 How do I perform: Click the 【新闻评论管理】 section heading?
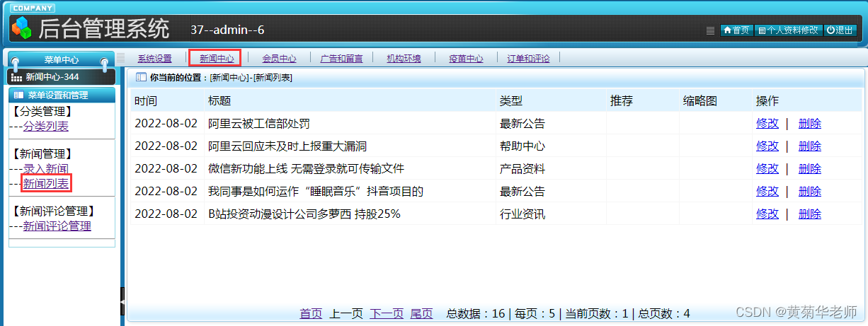tap(55, 211)
